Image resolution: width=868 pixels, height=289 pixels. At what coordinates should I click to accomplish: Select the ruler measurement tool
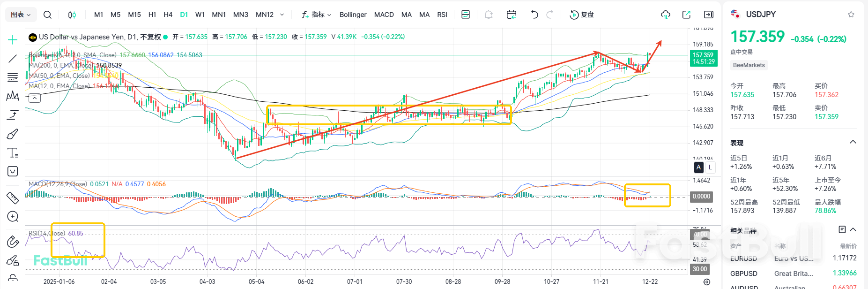pos(13,198)
